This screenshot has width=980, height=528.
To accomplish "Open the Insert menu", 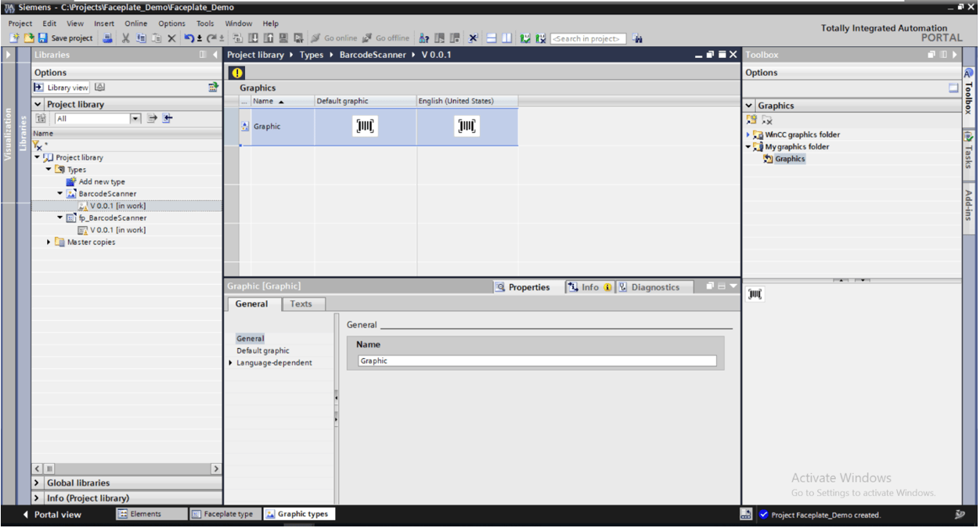I will coord(104,23).
